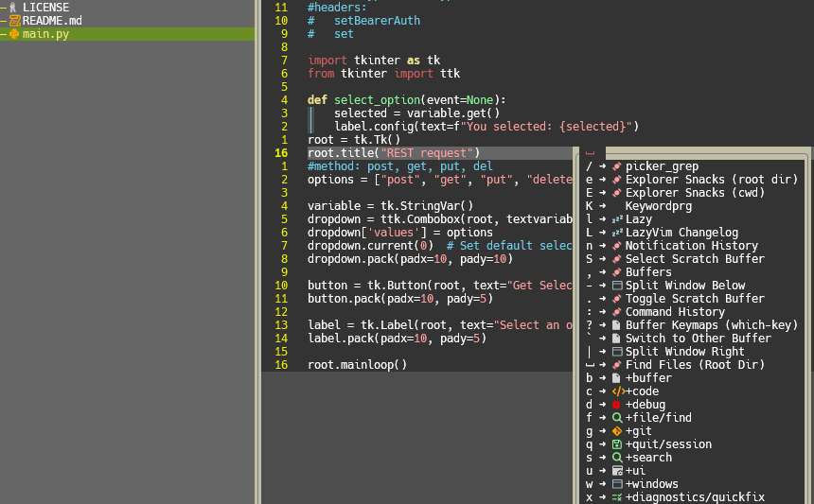Expand the +ui group label
The image size is (814, 504).
[x=635, y=471]
